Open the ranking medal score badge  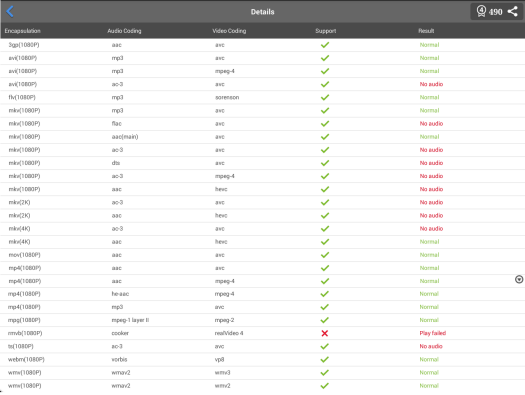481,11
